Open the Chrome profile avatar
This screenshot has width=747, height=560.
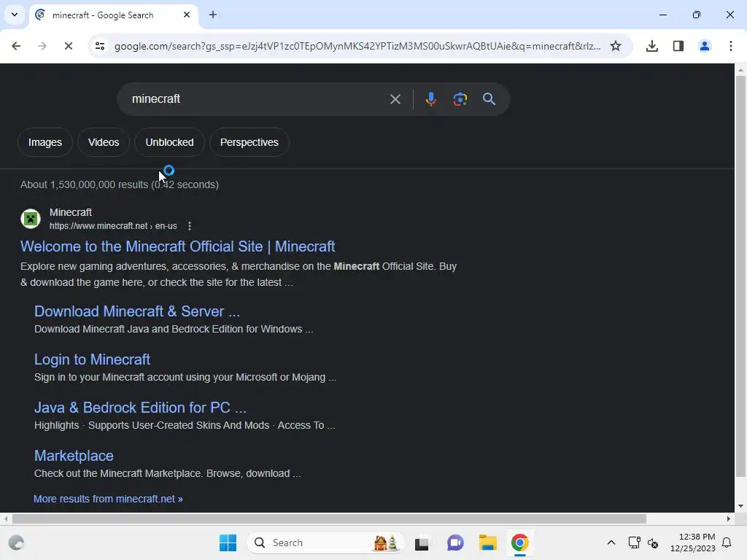[705, 46]
